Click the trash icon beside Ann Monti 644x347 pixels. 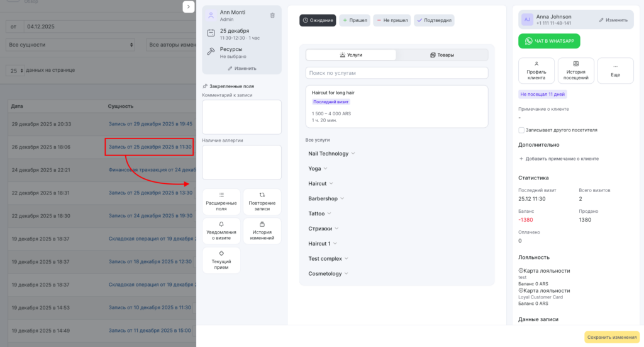click(x=272, y=15)
